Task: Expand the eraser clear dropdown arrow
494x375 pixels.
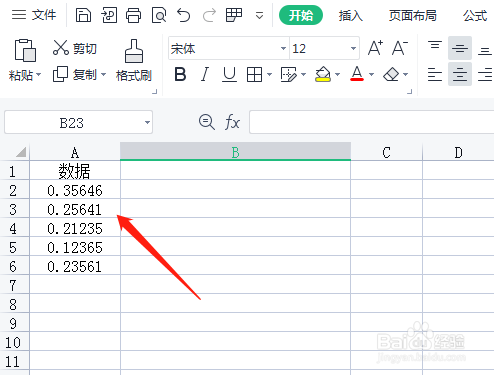Action: (405, 74)
